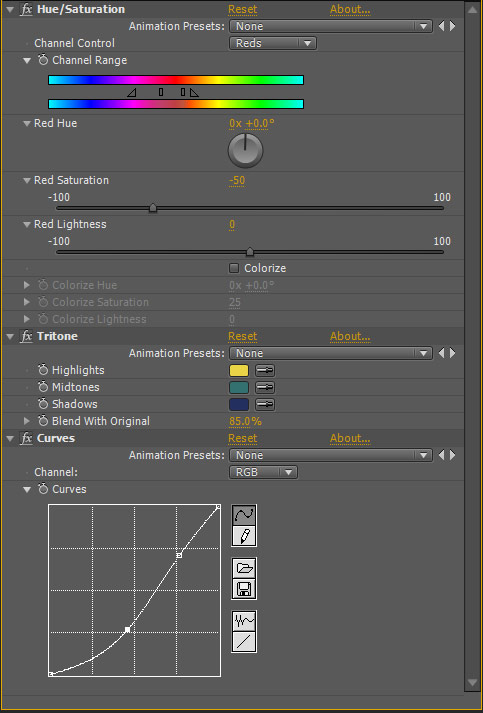The width and height of the screenshot is (483, 713).
Task: Expand the Blend With Original property
Action: [x=27, y=421]
